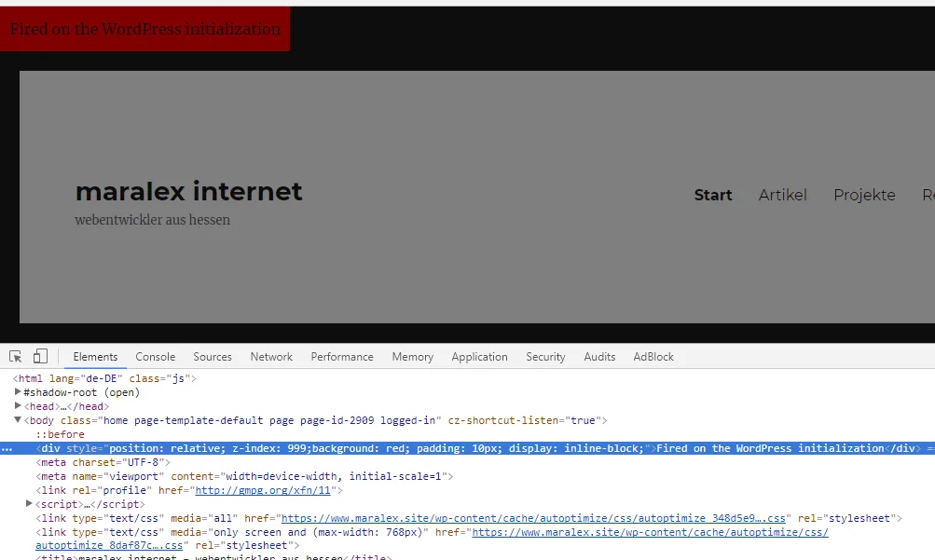The width and height of the screenshot is (935, 560).
Task: Click the maralex internet site title
Action: coord(188,191)
